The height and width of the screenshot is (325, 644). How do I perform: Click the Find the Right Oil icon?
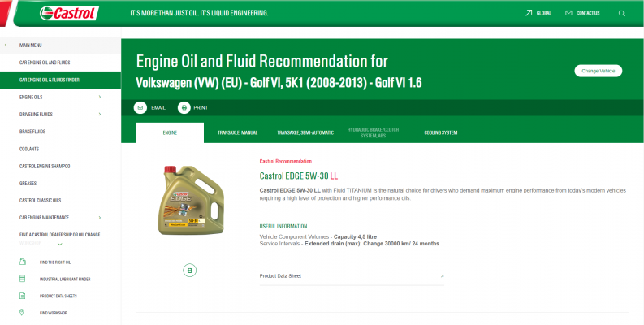coord(23,262)
